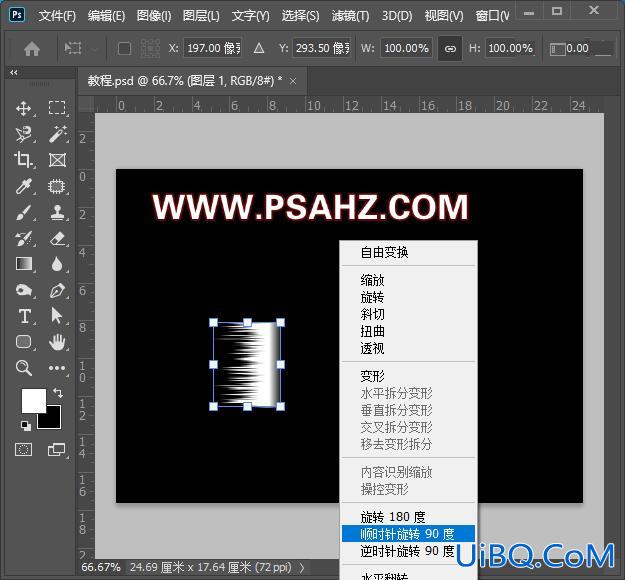
Task: Select the Blur drop tool
Action: [57, 264]
